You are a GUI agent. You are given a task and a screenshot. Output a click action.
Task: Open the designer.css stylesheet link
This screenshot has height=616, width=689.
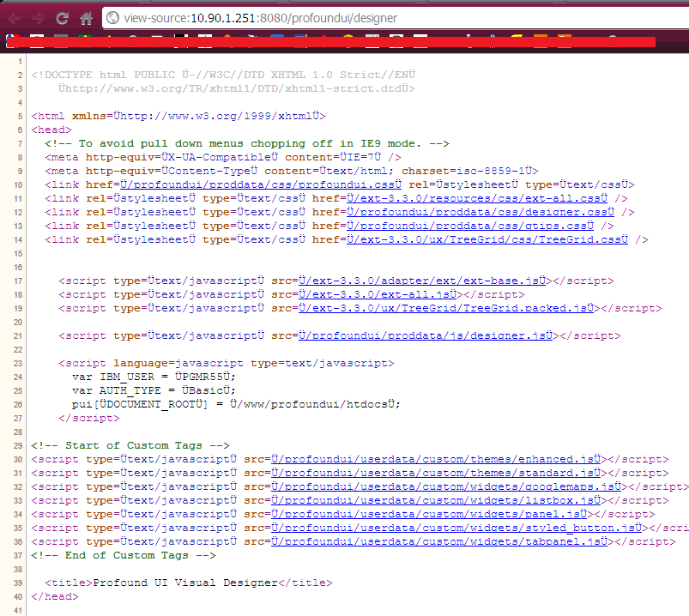point(480,212)
